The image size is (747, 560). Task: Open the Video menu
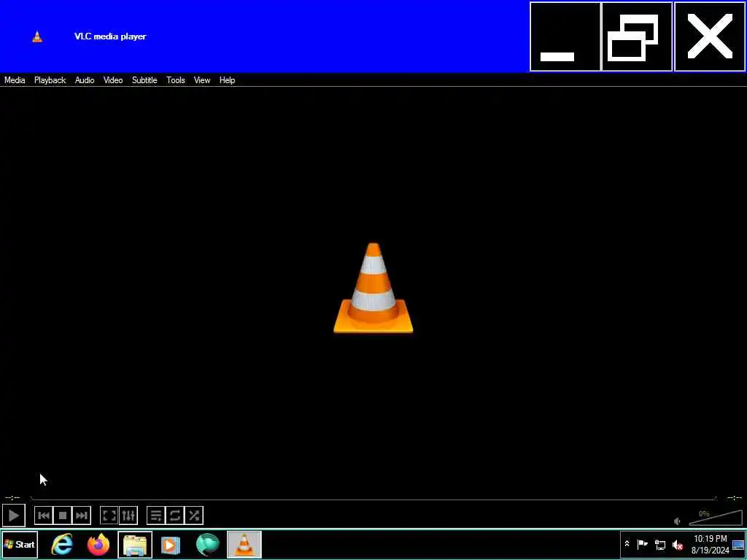113,80
